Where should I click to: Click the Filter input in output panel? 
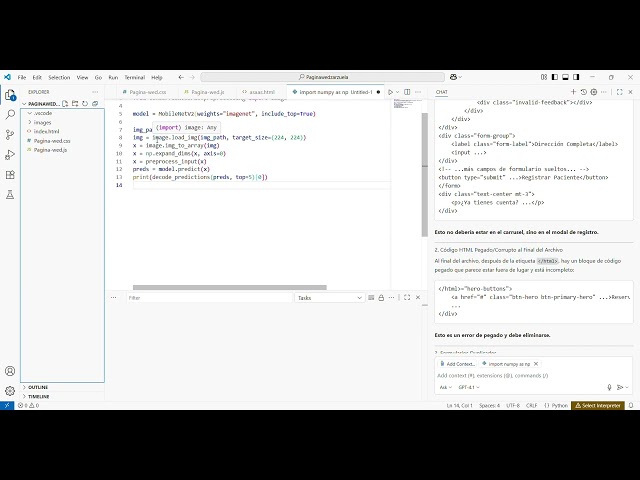tap(209, 298)
